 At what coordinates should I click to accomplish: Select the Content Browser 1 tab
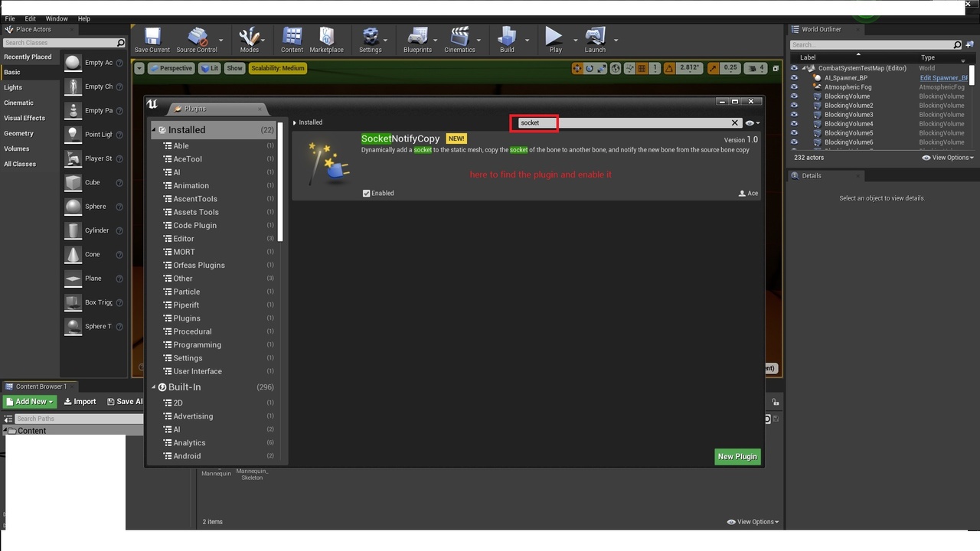[40, 386]
